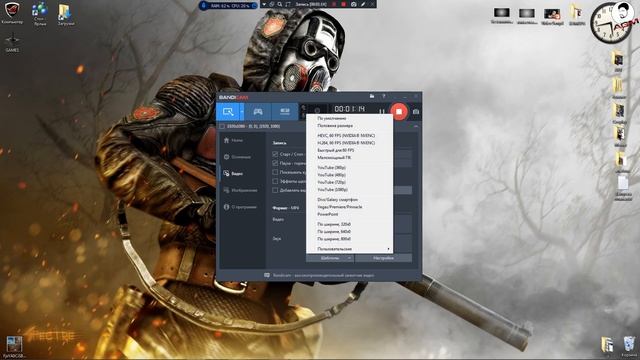
Task: Toggle the Старт / Стоп hotkey checkbox
Action: coord(275,154)
